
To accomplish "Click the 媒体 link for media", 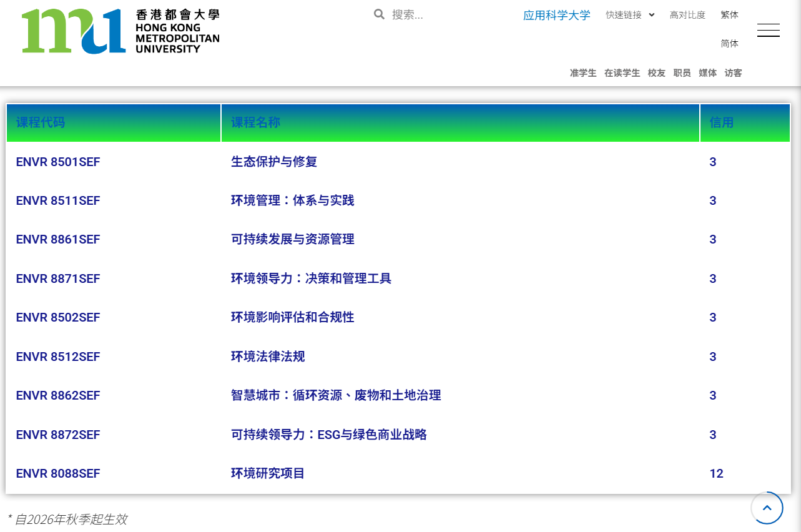I will click(x=707, y=73).
